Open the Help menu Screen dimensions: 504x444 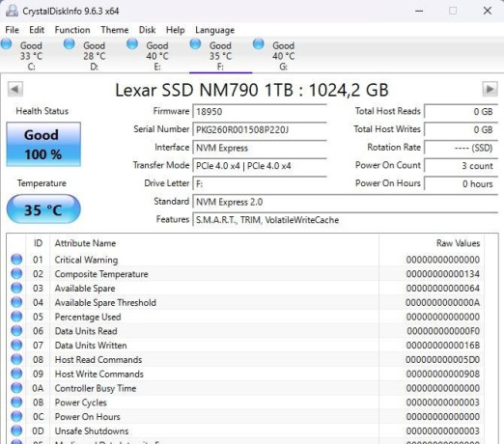tap(176, 30)
